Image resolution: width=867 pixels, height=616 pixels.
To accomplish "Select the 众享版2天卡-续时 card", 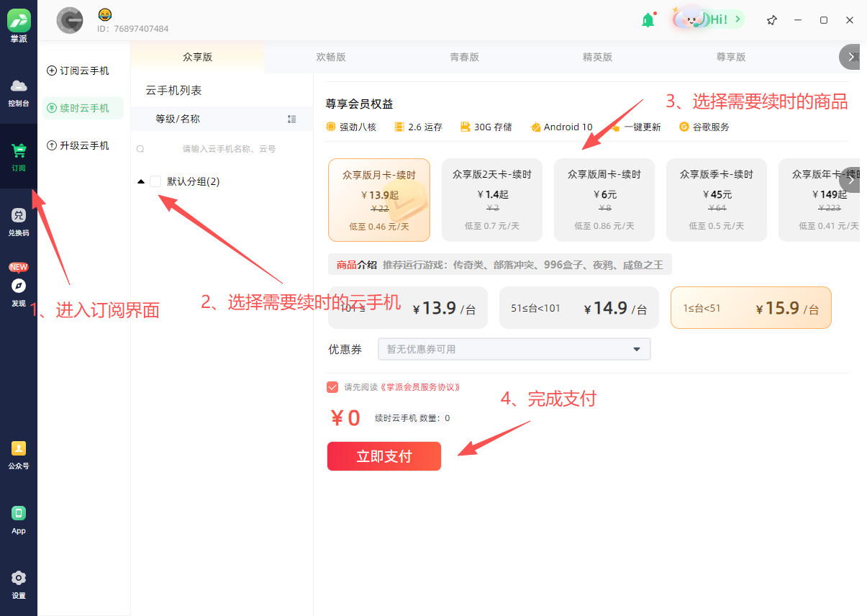I will coord(492,200).
